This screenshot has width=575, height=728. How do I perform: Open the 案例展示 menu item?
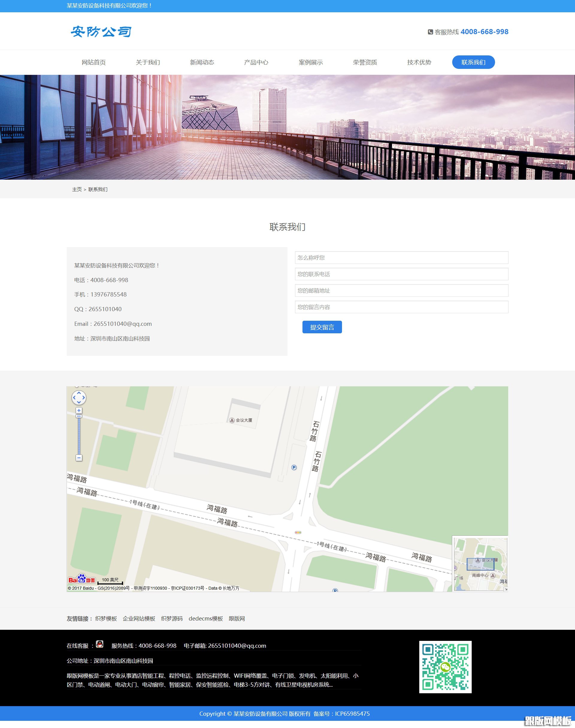(x=311, y=62)
